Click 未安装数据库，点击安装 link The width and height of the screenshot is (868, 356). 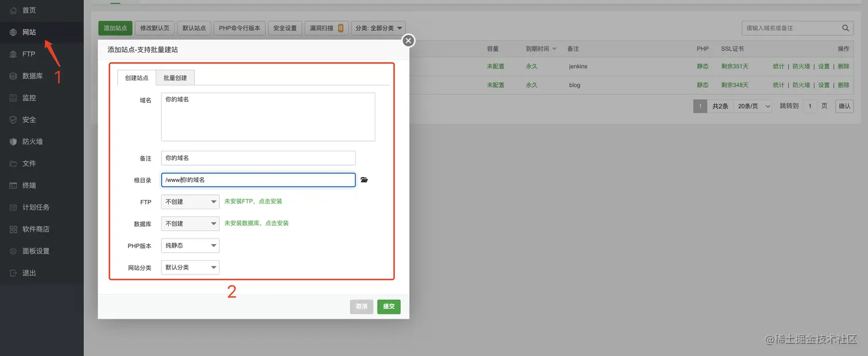point(256,224)
